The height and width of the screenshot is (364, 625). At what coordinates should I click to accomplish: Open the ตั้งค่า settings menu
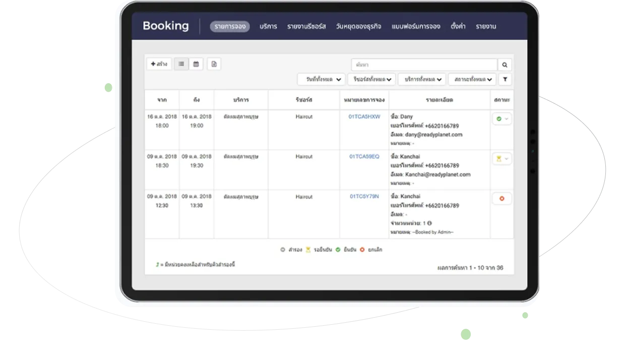point(458,27)
